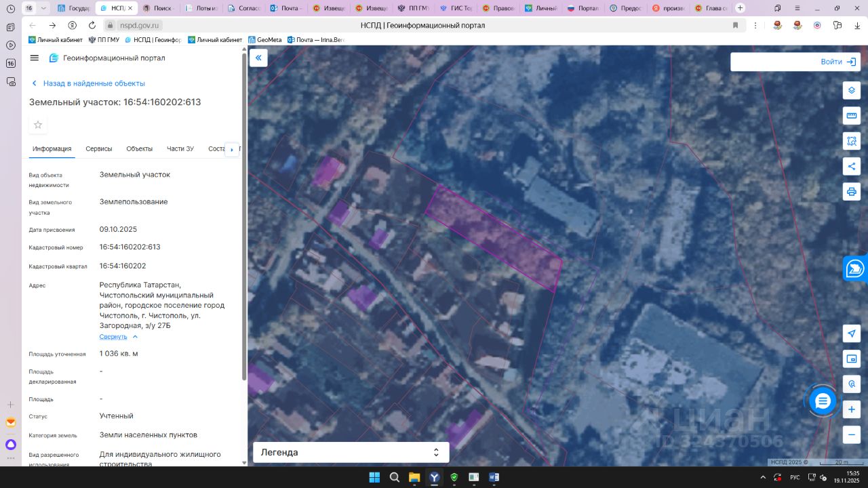Select the Землепользование value
The width and height of the screenshot is (868, 488).
[x=134, y=202]
